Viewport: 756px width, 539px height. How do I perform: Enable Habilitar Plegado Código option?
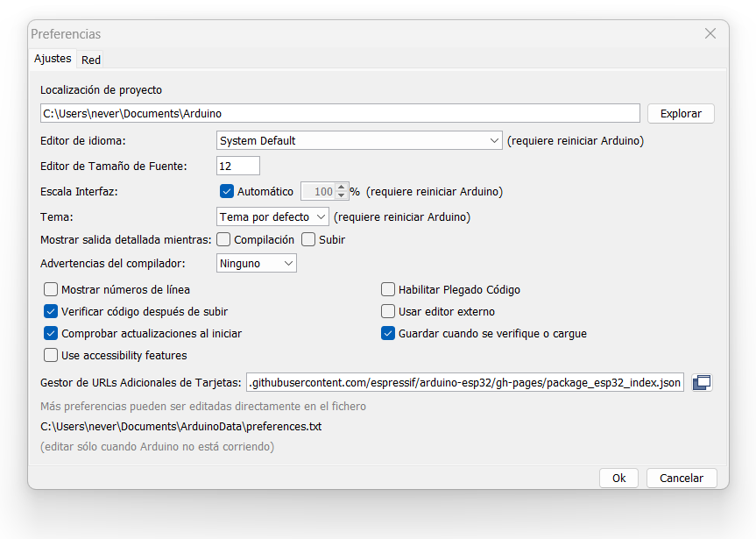[x=388, y=289]
